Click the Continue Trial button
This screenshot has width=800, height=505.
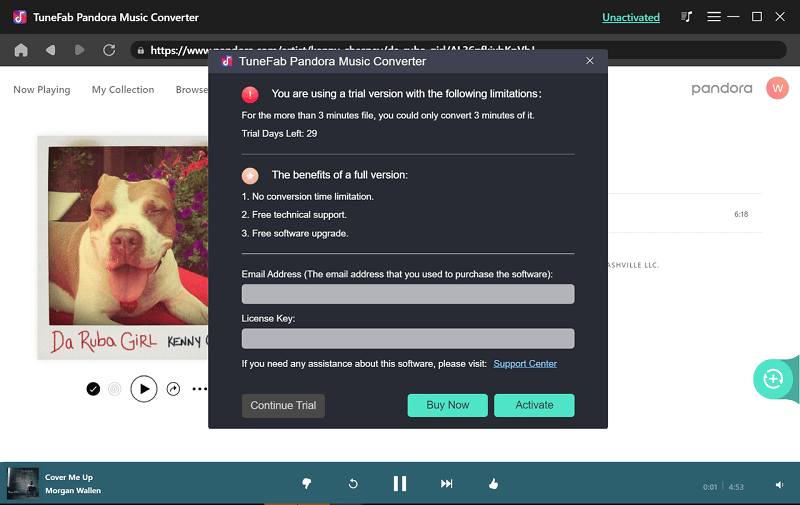[283, 405]
